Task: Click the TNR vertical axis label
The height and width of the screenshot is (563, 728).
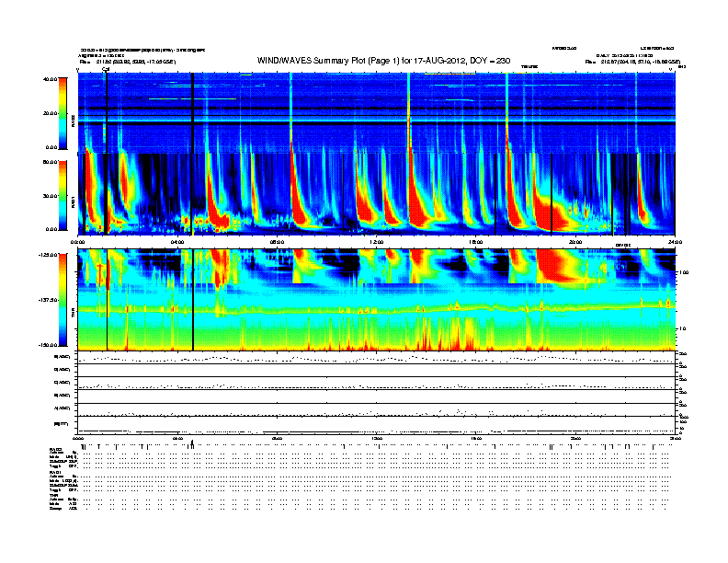Action: 73,315
